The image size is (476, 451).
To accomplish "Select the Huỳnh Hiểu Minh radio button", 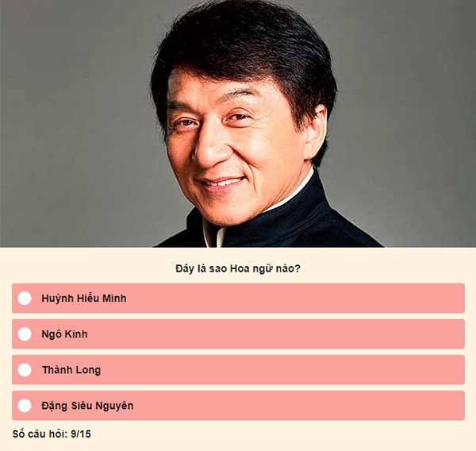I will [x=25, y=298].
